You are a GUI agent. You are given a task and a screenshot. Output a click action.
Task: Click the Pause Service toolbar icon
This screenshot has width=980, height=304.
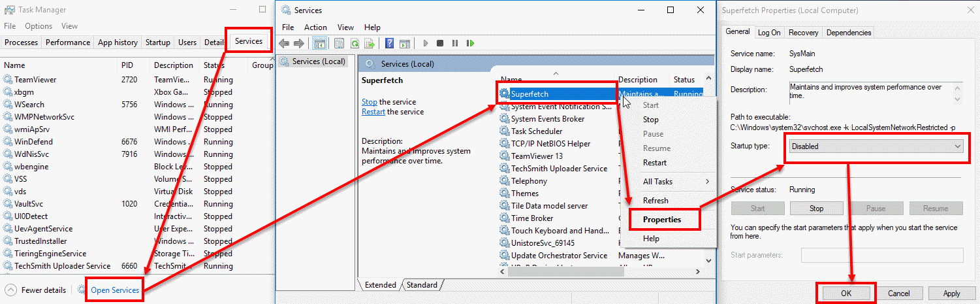pyautogui.click(x=454, y=44)
